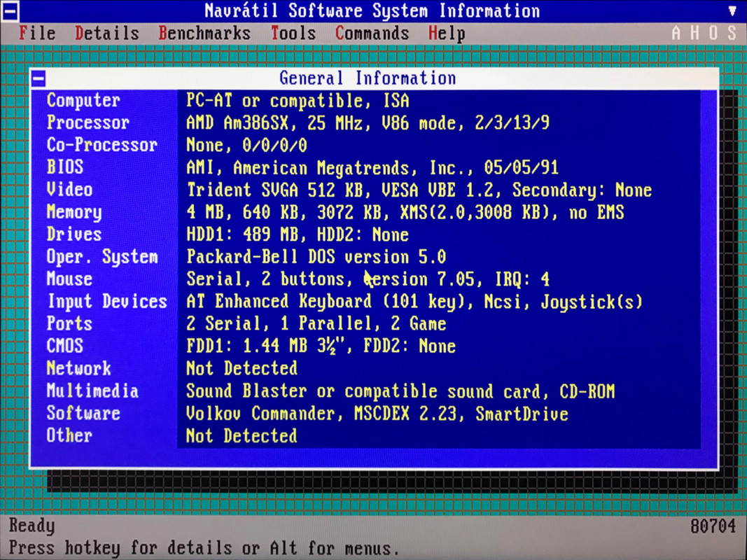Viewport: 747px width, 560px height.
Task: Click the 'HDD1: 489 MB' drives value
Action: coord(298,234)
